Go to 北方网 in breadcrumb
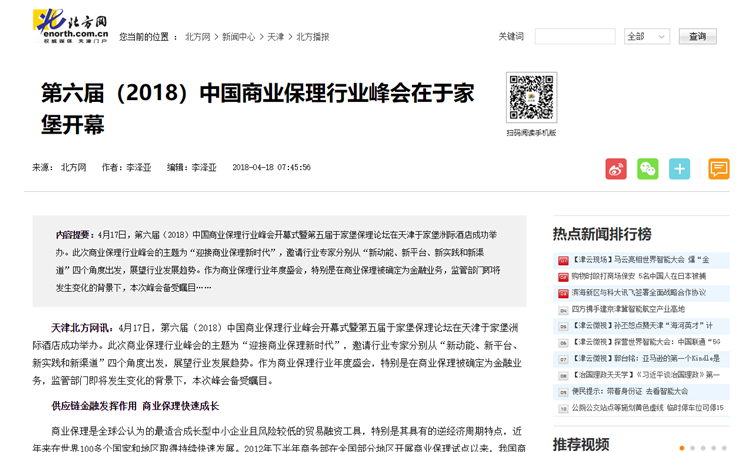 (197, 37)
